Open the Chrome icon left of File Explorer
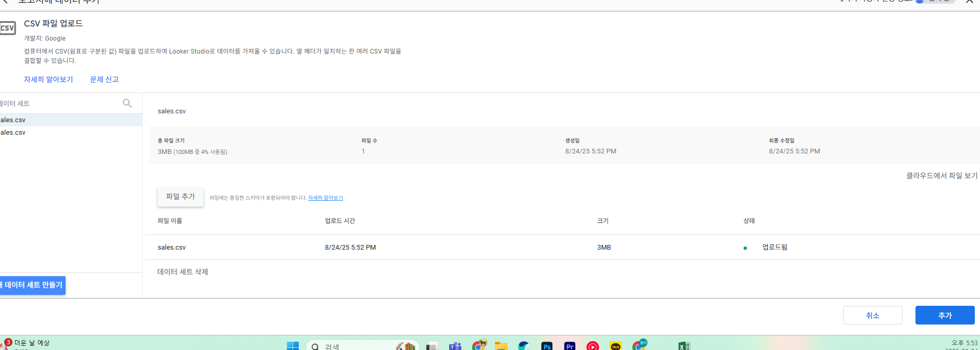The width and height of the screenshot is (980, 350). 479,345
